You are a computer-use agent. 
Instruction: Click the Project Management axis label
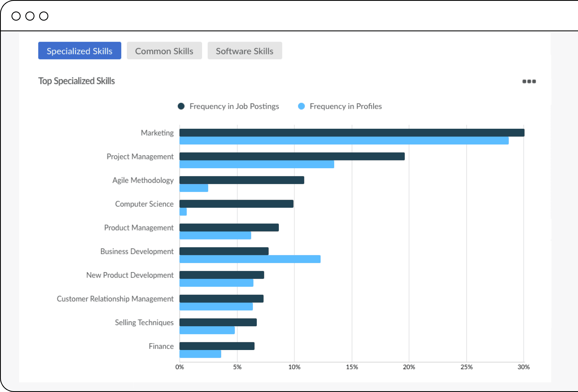tap(140, 157)
